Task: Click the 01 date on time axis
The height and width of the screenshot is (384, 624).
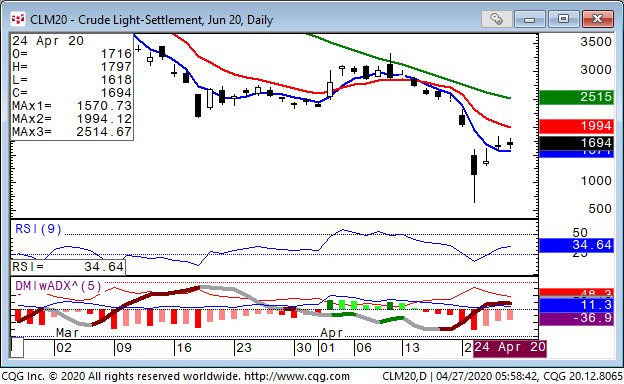Action: [328, 348]
